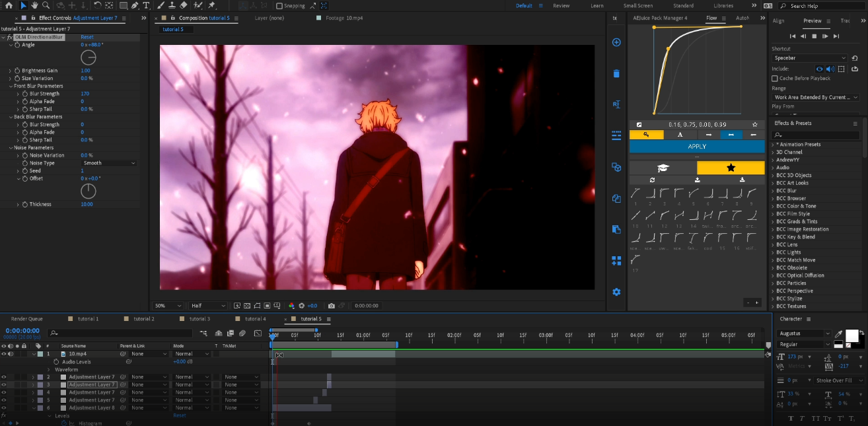868x426 pixels.
Task: Toggle visibility of layer 2 Adjustment Layer 7
Action: [3, 377]
